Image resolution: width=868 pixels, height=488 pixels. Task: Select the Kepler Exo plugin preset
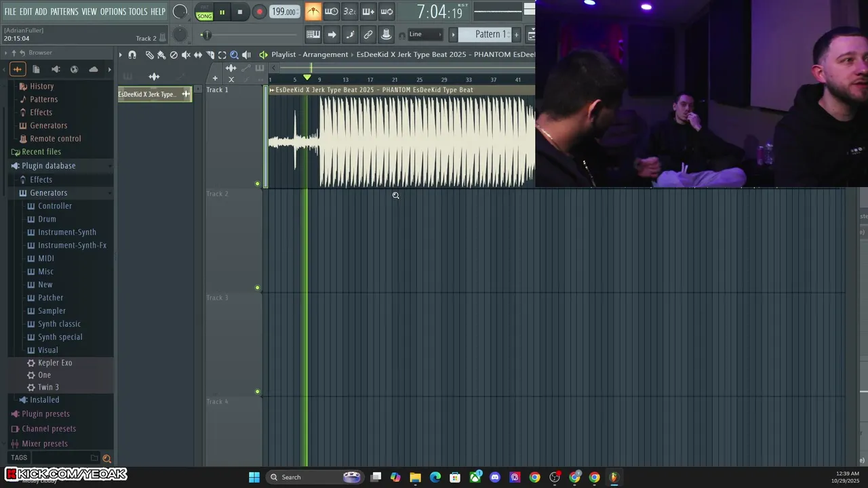pyautogui.click(x=55, y=363)
